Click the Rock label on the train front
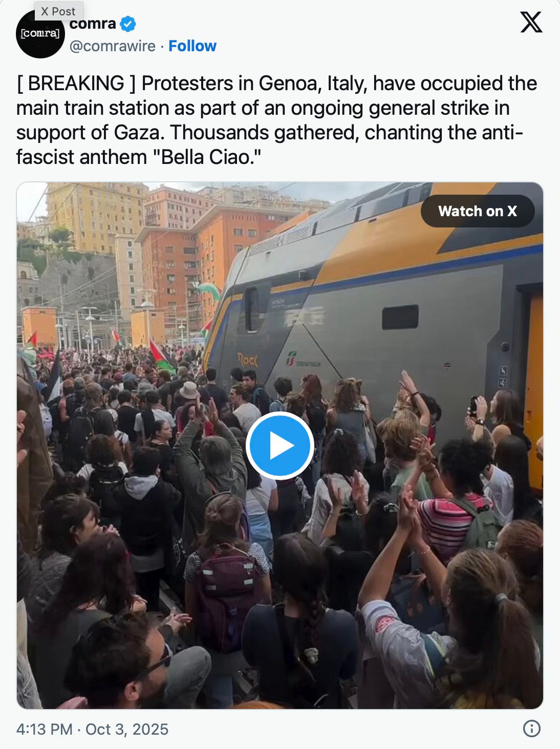560x749 pixels. 248,360
